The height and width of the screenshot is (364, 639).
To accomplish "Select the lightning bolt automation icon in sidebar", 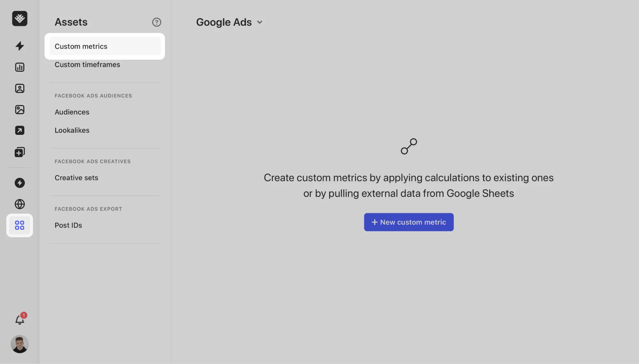I will point(20,46).
